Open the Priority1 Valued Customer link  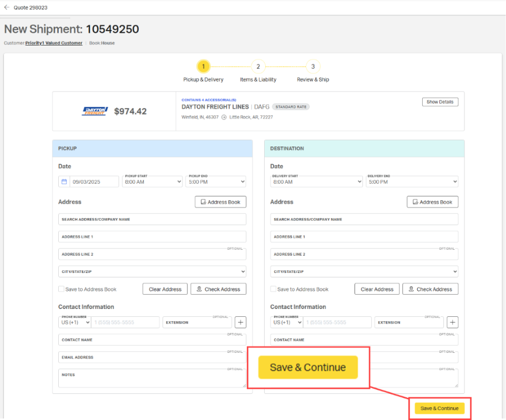(x=54, y=43)
